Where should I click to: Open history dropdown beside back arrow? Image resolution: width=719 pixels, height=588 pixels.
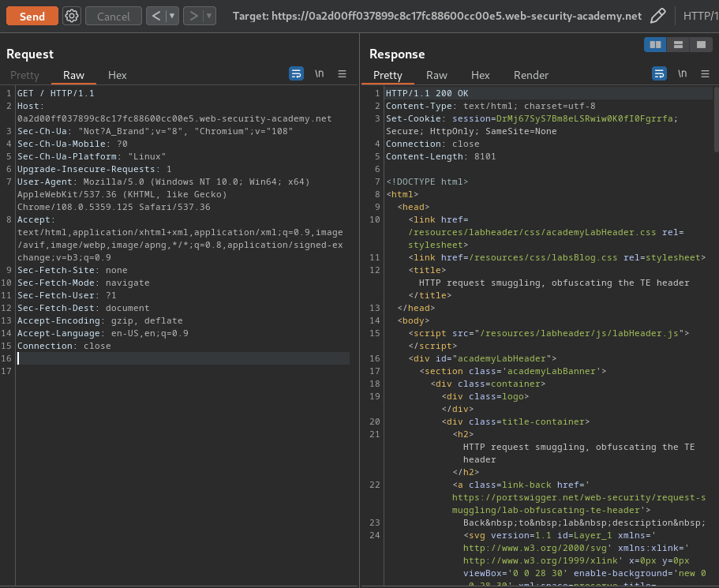[x=172, y=16]
